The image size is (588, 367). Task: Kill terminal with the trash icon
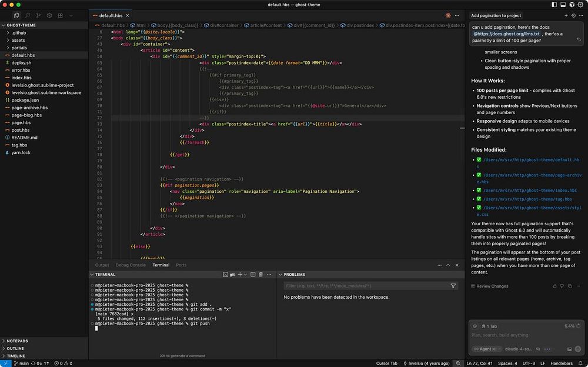[262, 275]
